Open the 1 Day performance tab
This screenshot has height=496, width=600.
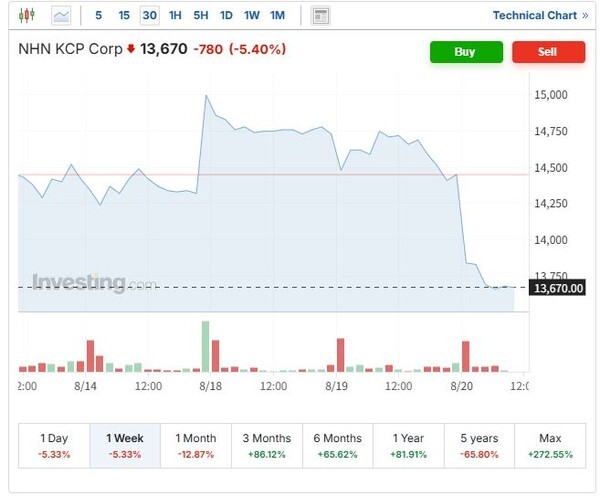point(54,446)
